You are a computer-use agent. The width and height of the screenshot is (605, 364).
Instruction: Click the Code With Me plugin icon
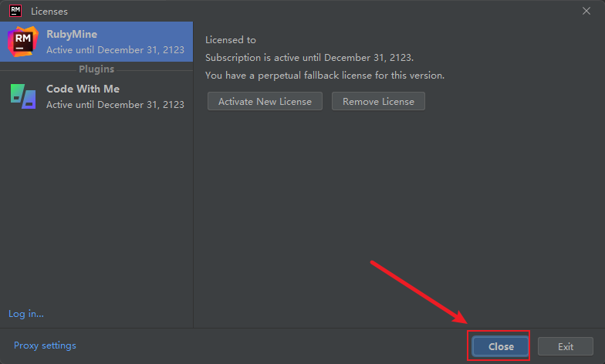pyautogui.click(x=23, y=96)
